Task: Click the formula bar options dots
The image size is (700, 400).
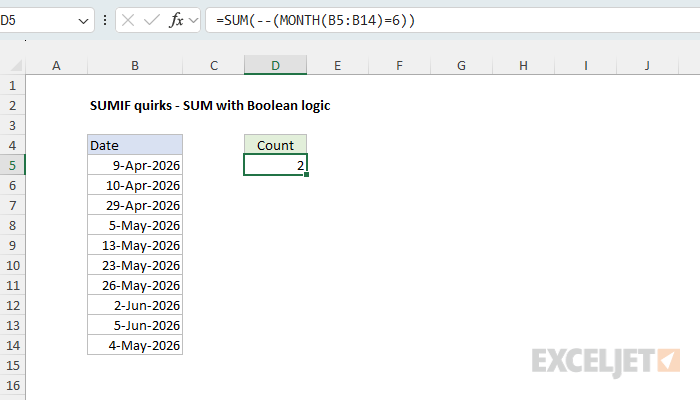Action: pyautogui.click(x=105, y=21)
